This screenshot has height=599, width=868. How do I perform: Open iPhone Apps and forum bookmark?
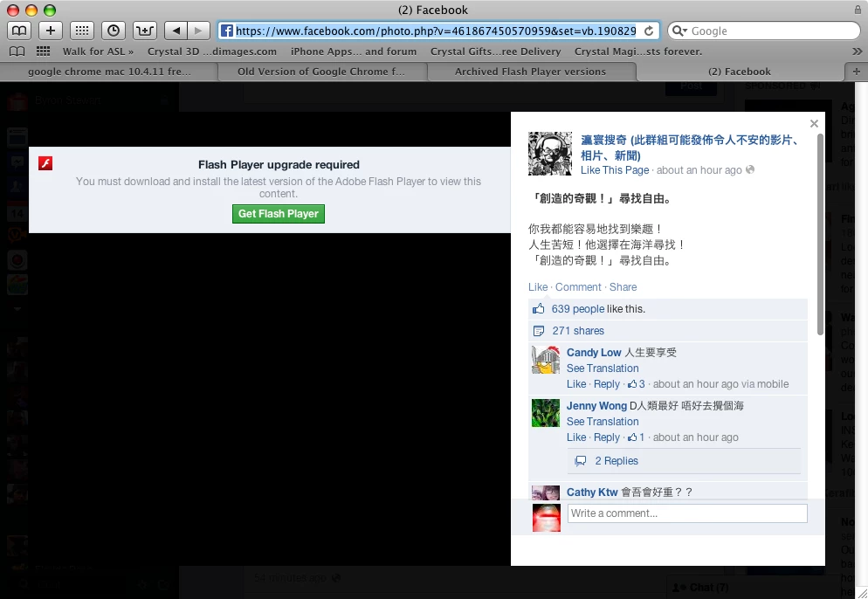click(x=354, y=52)
